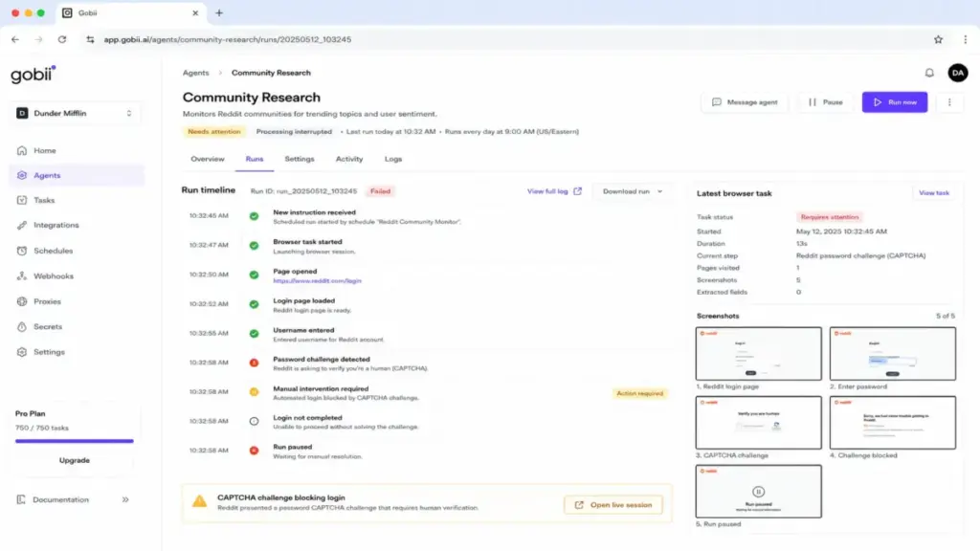Reload the browser page
Screen dimensions: 980x551
(62, 39)
